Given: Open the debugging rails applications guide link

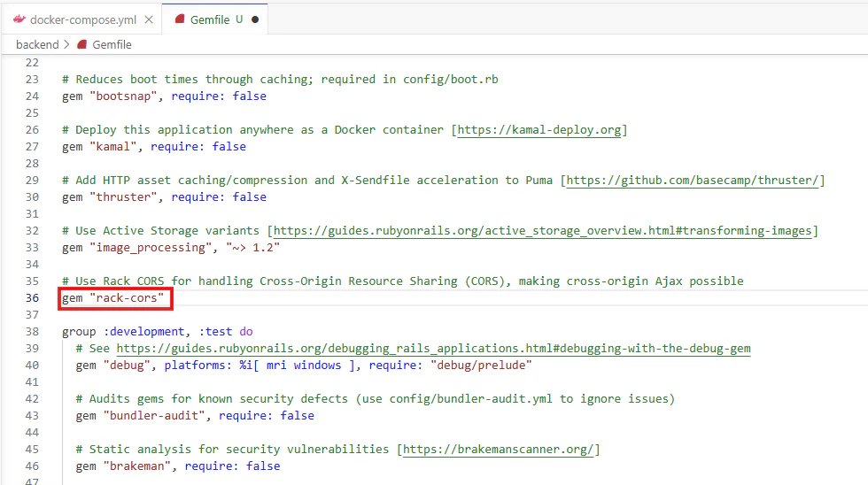Looking at the screenshot, I should 433,349.
